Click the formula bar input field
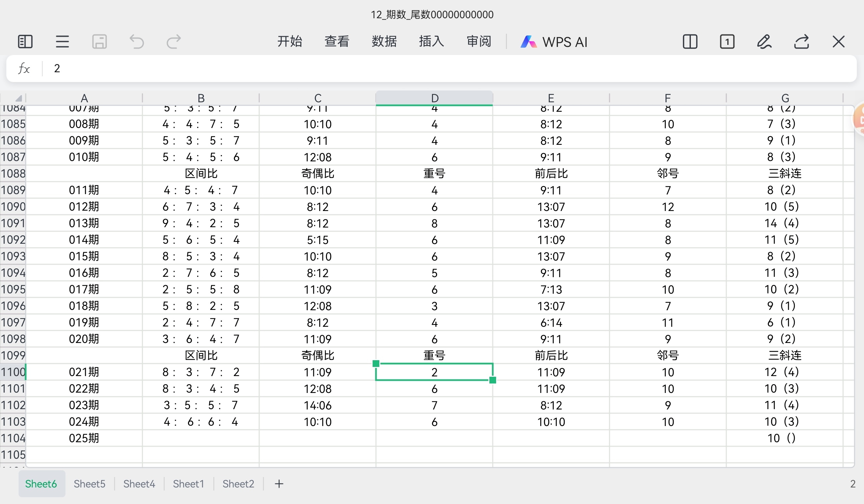This screenshot has width=864, height=504. [446, 69]
